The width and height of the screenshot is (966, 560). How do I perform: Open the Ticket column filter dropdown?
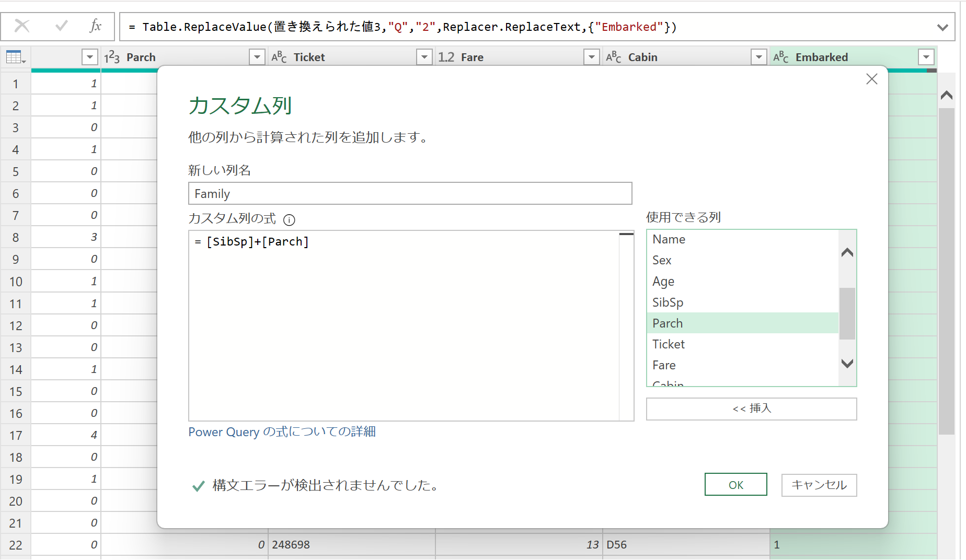424,57
